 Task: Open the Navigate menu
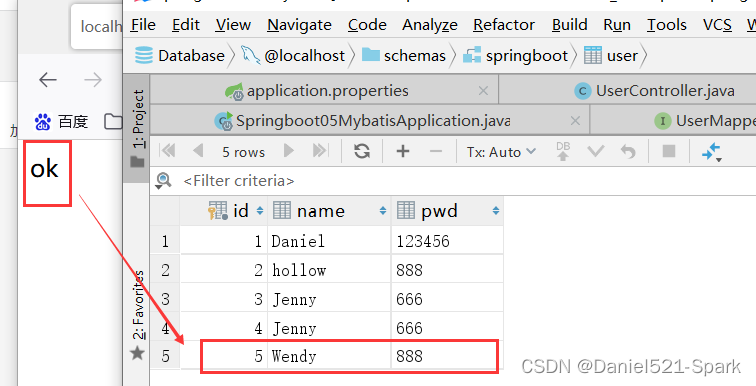pyautogui.click(x=299, y=25)
